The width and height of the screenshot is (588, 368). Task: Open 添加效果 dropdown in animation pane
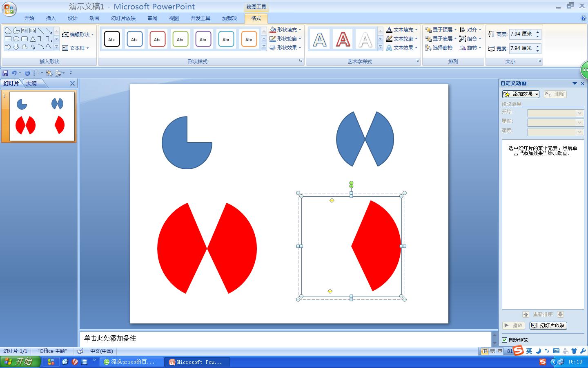521,94
